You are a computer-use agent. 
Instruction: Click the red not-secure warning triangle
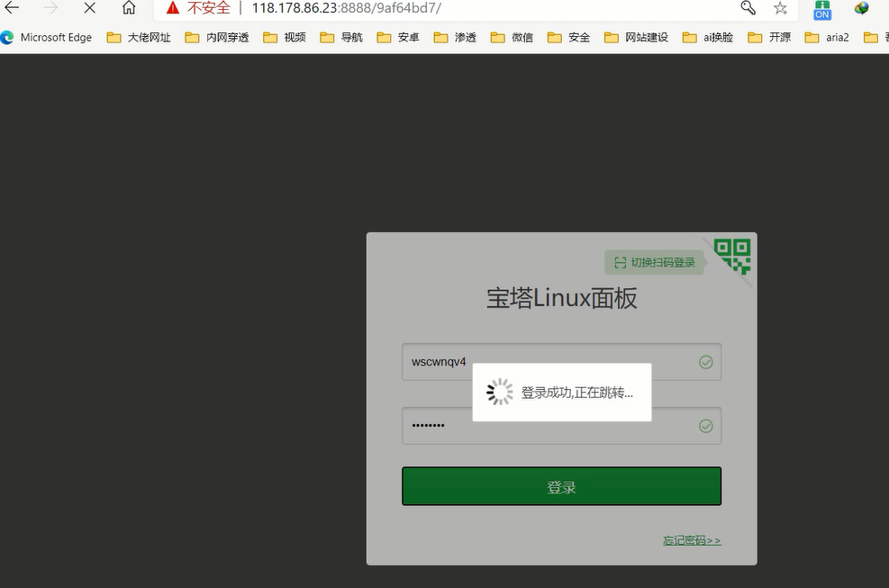(172, 8)
